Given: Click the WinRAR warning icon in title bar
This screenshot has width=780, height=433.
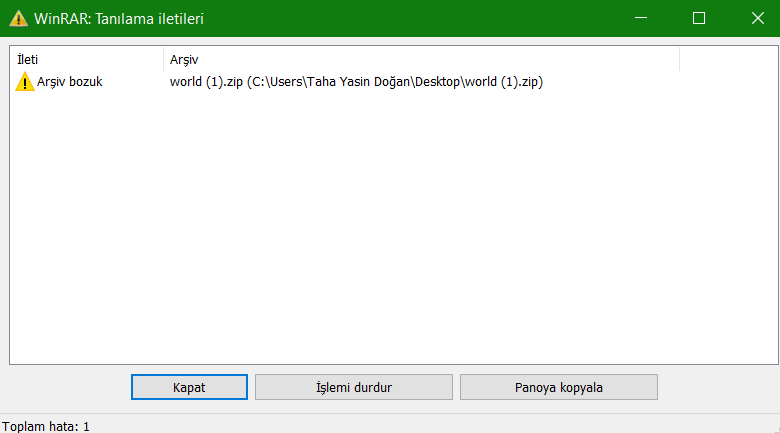Looking at the screenshot, I should pyautogui.click(x=18, y=18).
